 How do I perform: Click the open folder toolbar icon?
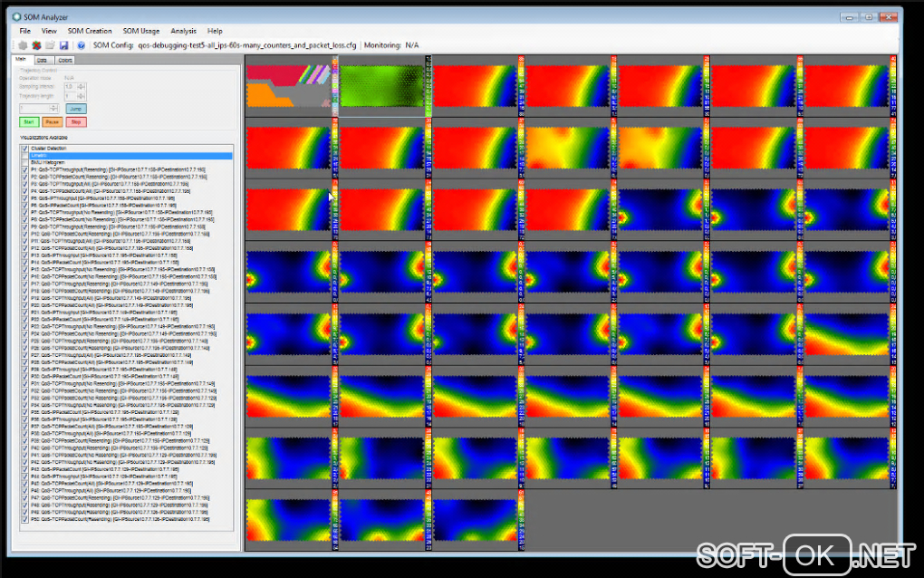pyautogui.click(x=50, y=45)
